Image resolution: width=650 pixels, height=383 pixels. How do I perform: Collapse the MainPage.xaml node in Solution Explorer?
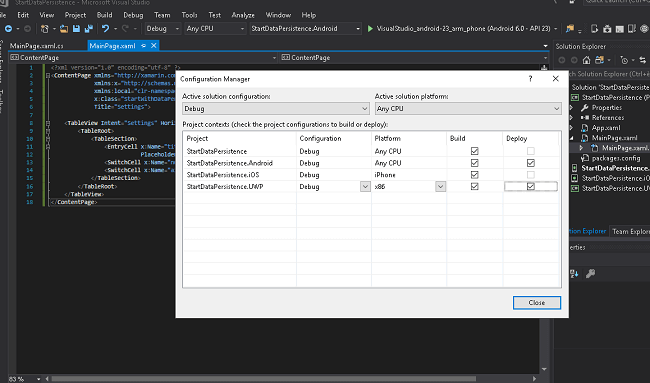571,138
